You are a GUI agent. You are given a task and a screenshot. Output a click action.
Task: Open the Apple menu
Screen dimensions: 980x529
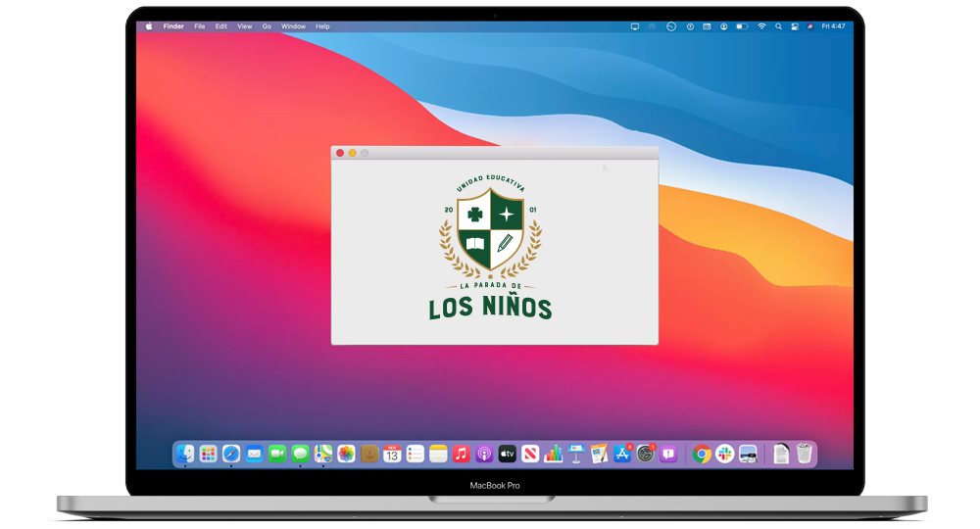[149, 26]
